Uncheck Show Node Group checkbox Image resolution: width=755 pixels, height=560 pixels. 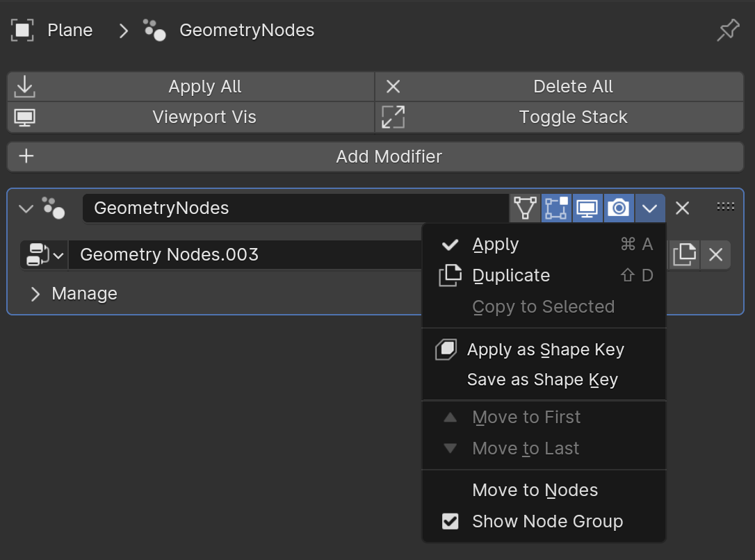(450, 521)
